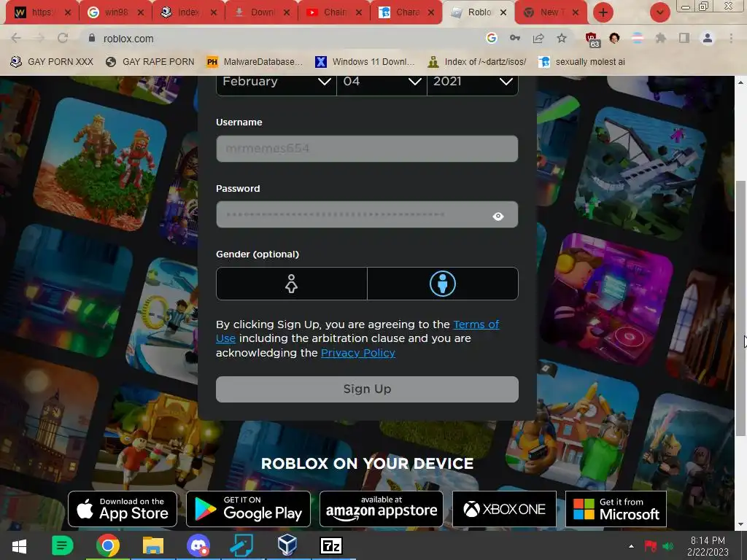Open the taskbar clock showing 8:14 PM
Screen dimensions: 747x560
pos(708,546)
